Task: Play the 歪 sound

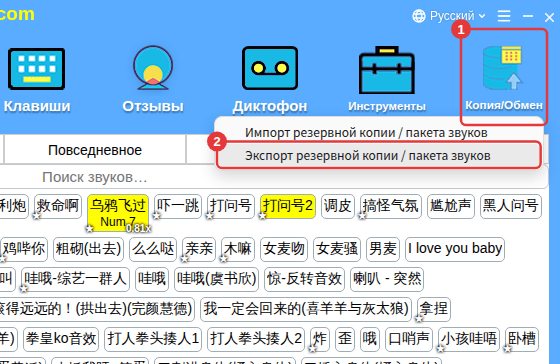Action: (x=345, y=339)
